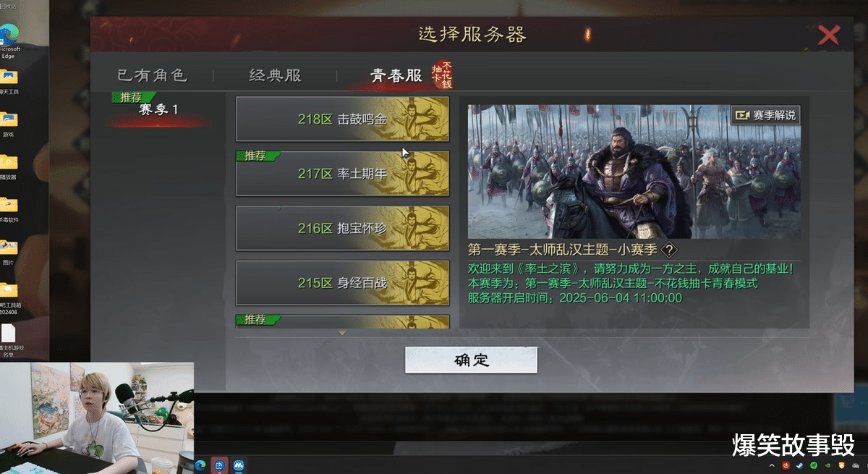Expand the system tray hidden icons chevron

coord(771,465)
